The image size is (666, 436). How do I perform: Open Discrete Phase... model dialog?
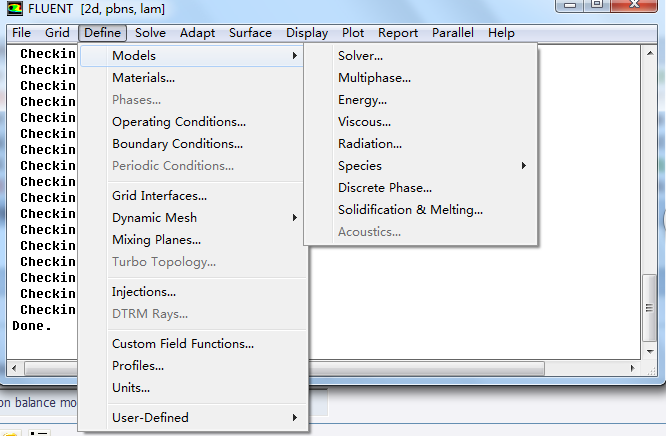(420, 188)
